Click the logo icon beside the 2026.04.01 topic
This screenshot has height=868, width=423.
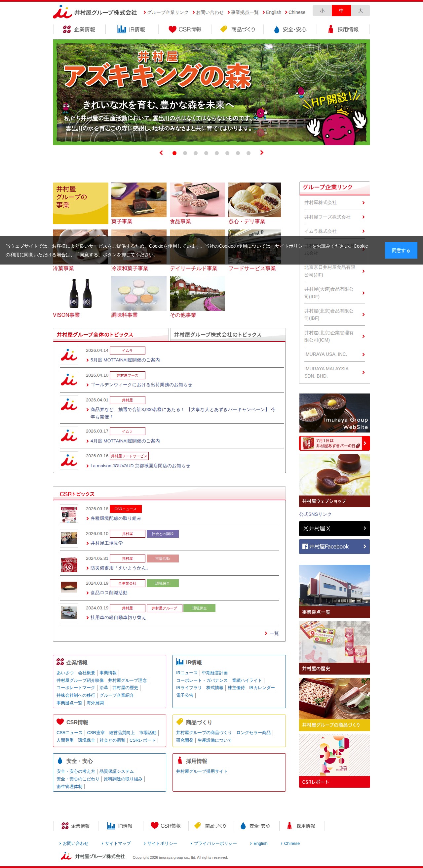tap(69, 405)
